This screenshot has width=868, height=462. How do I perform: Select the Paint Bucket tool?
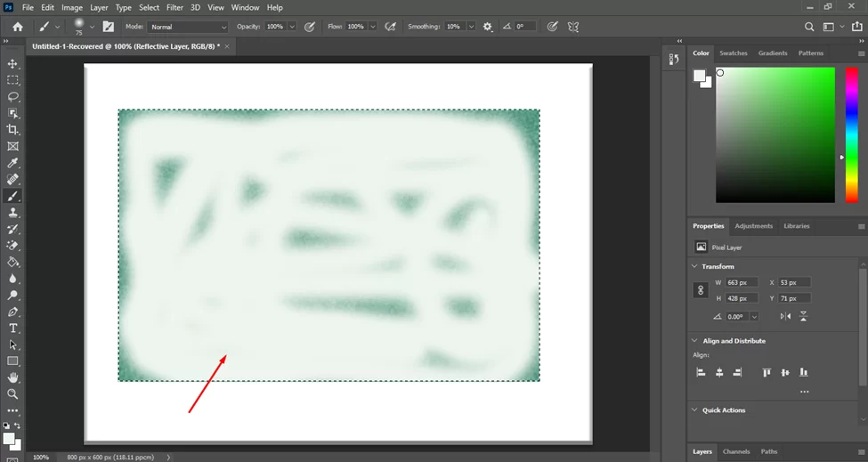click(x=12, y=263)
